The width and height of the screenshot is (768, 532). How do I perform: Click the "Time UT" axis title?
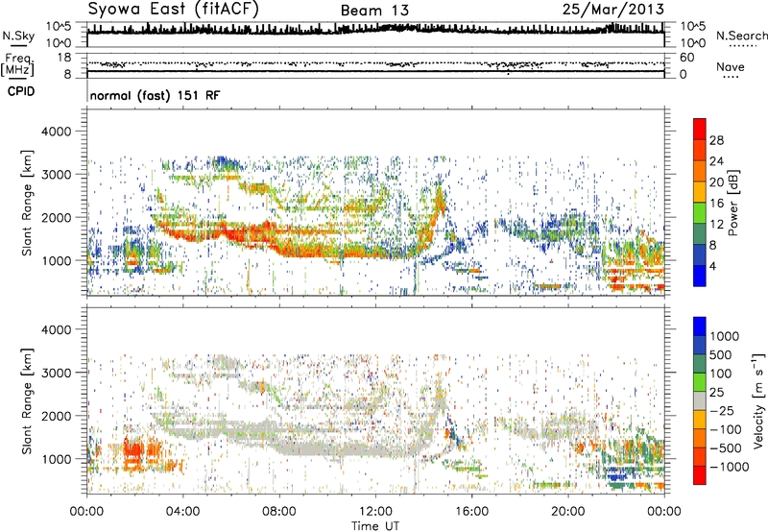[375, 526]
